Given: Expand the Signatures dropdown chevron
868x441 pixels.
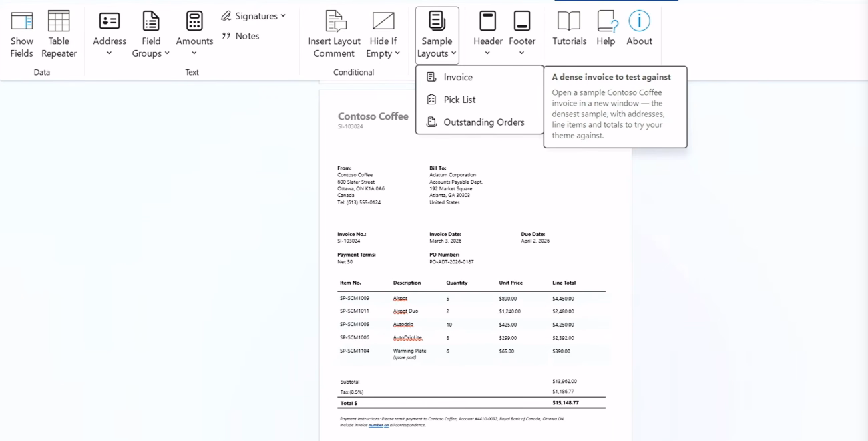Looking at the screenshot, I should point(283,15).
